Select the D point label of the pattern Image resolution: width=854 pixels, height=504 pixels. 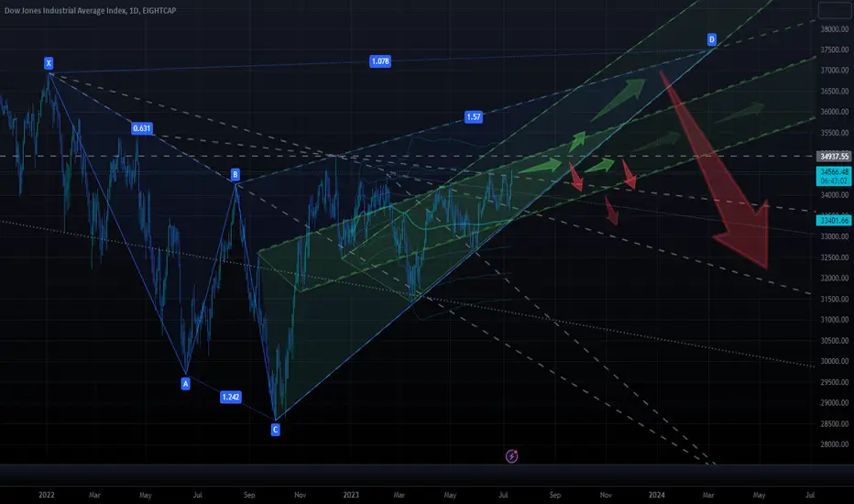pyautogui.click(x=711, y=39)
